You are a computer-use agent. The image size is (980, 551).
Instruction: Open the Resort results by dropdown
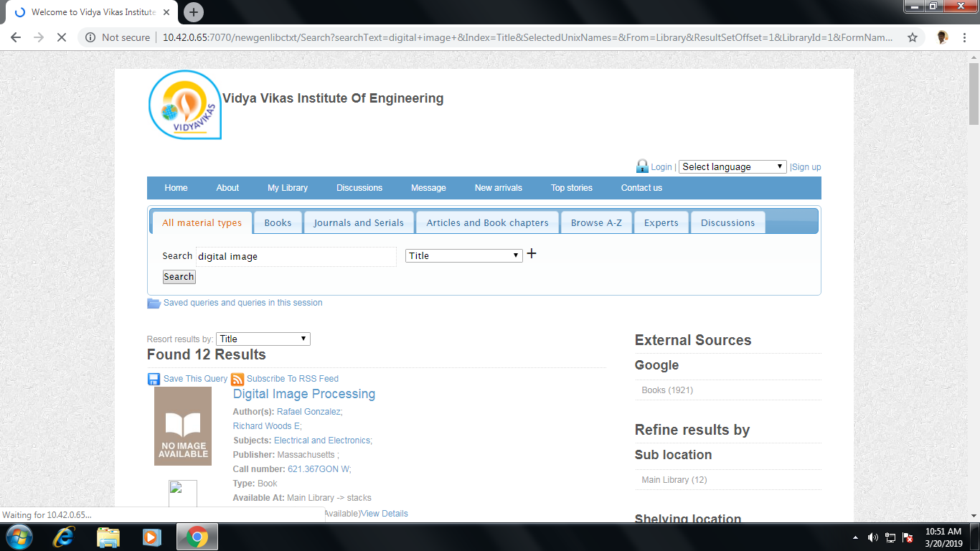point(263,339)
